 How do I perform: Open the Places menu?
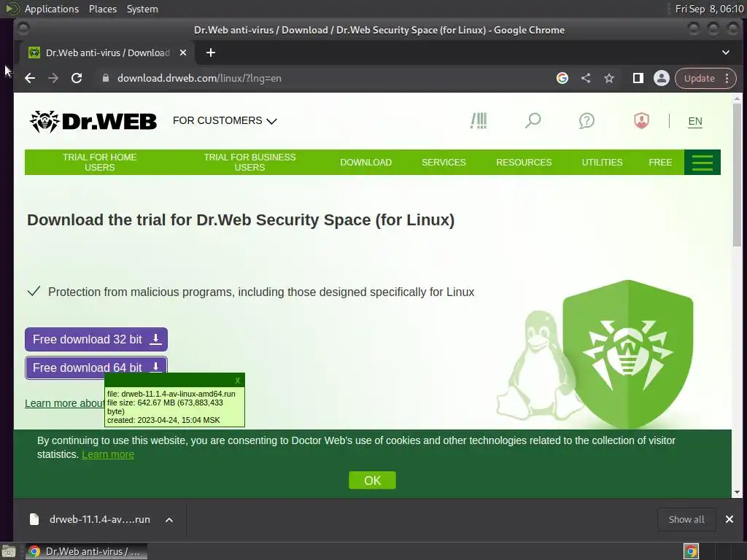(x=102, y=9)
